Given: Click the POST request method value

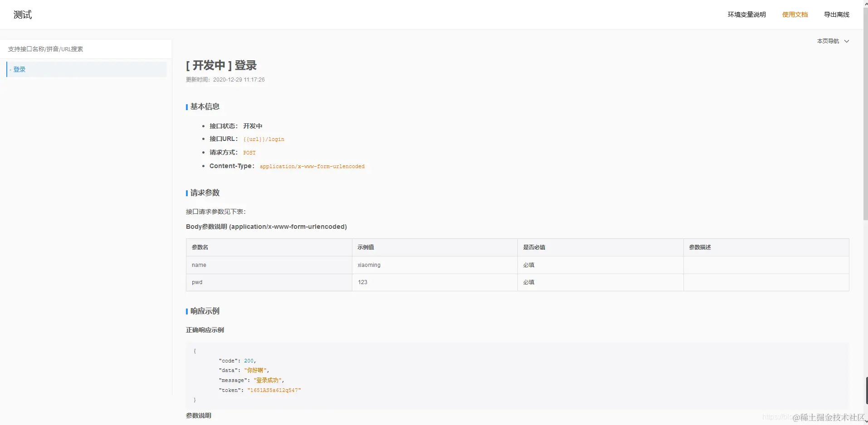Looking at the screenshot, I should [x=249, y=153].
